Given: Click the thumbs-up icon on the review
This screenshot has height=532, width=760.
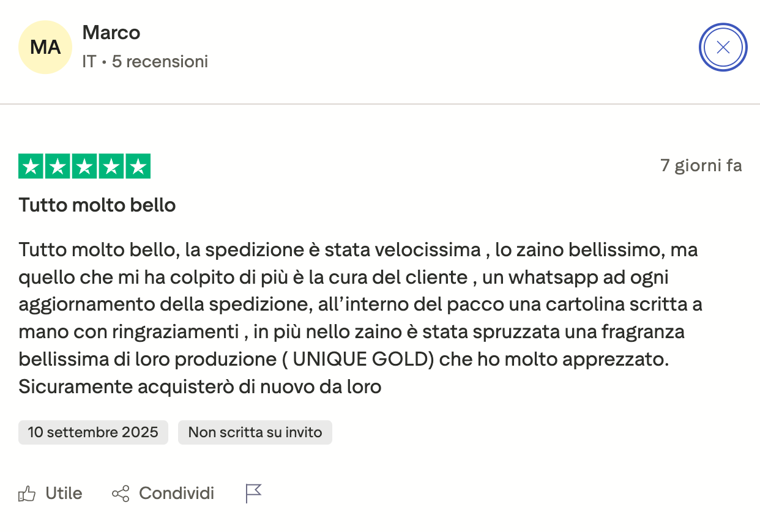Looking at the screenshot, I should pyautogui.click(x=27, y=493).
